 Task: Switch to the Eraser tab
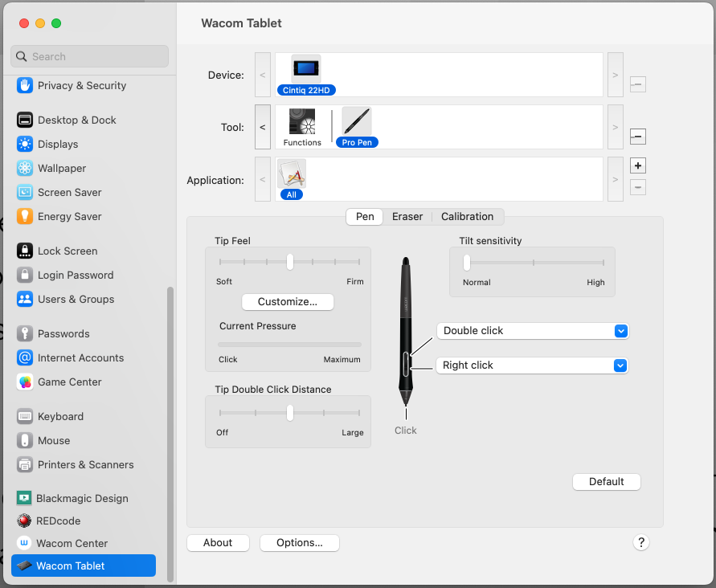(x=407, y=217)
